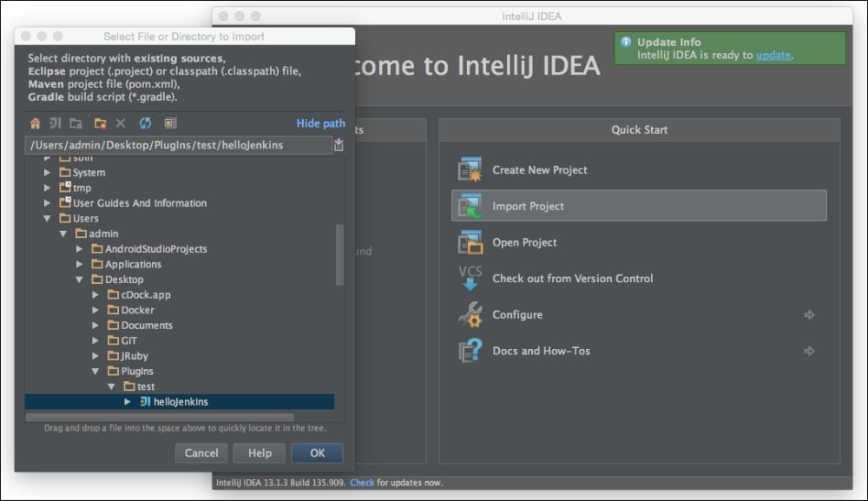
Task: Expand the helloJenkins project node
Action: 128,401
